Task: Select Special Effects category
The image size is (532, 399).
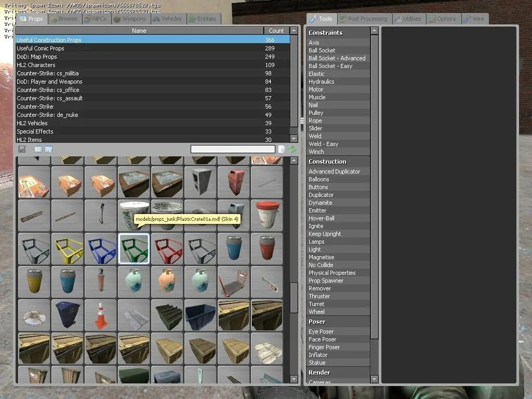Action: [x=153, y=131]
